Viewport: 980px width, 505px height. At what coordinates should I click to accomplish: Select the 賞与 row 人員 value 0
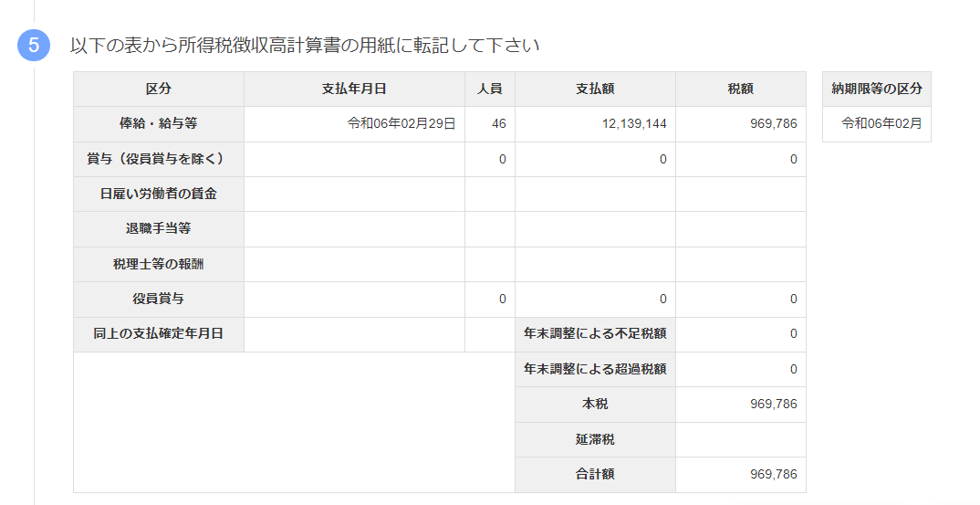503,160
